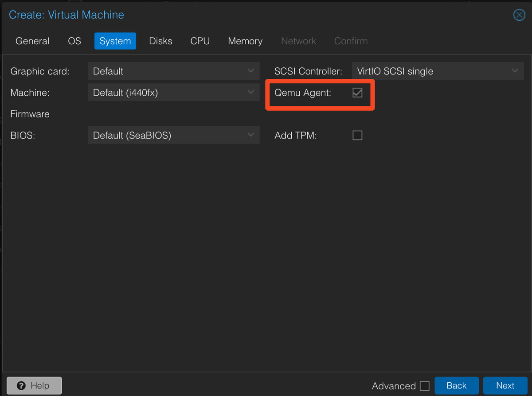
Task: Click the Network tab
Action: pos(298,41)
